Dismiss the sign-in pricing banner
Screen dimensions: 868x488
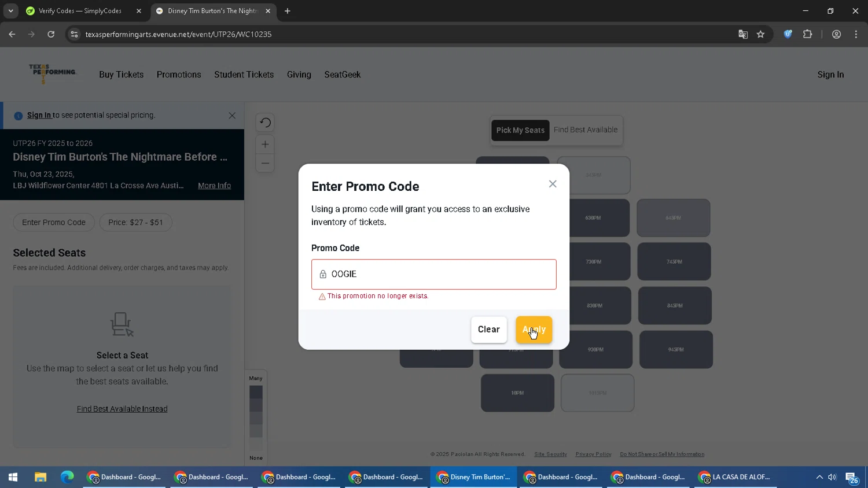(232, 116)
